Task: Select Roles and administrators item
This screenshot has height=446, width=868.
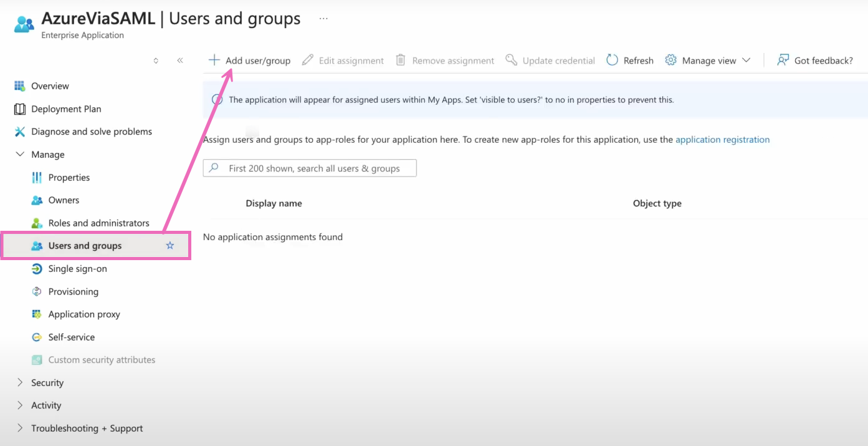Action: [x=99, y=223]
